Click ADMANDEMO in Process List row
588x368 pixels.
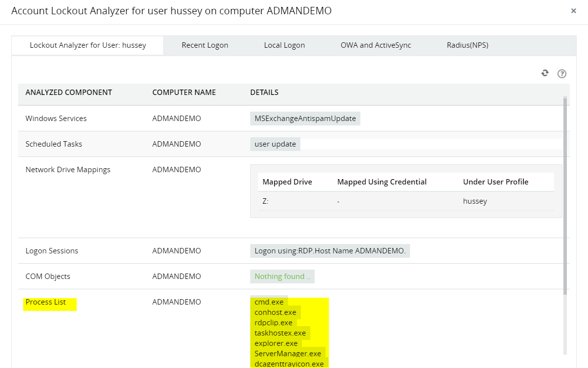click(x=176, y=302)
